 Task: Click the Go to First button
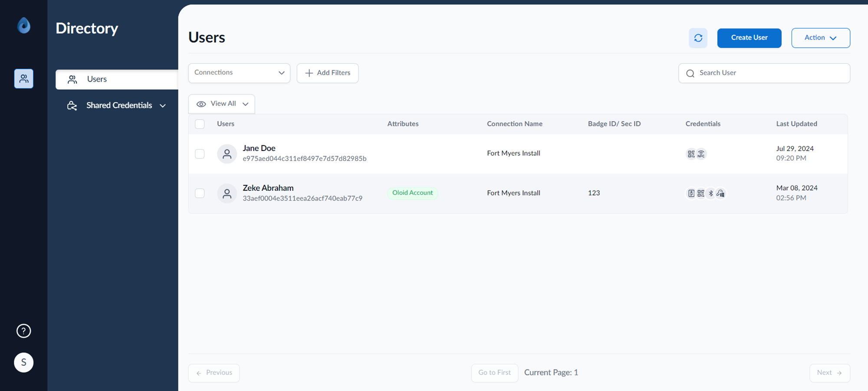495,373
